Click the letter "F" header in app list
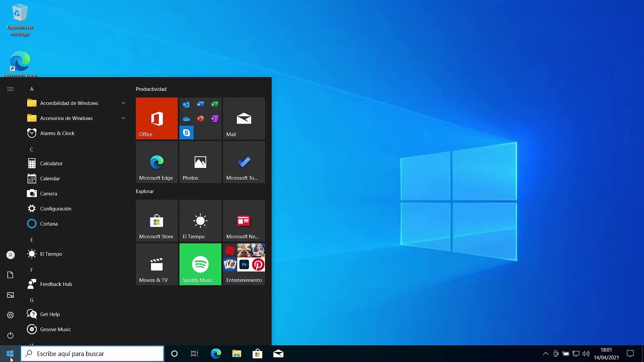The height and width of the screenshot is (362, 644). (x=31, y=270)
